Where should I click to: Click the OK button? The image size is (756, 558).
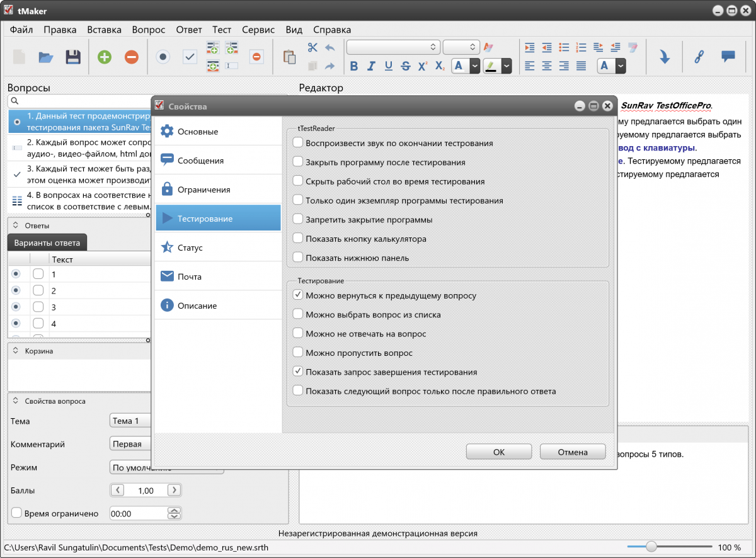click(499, 452)
